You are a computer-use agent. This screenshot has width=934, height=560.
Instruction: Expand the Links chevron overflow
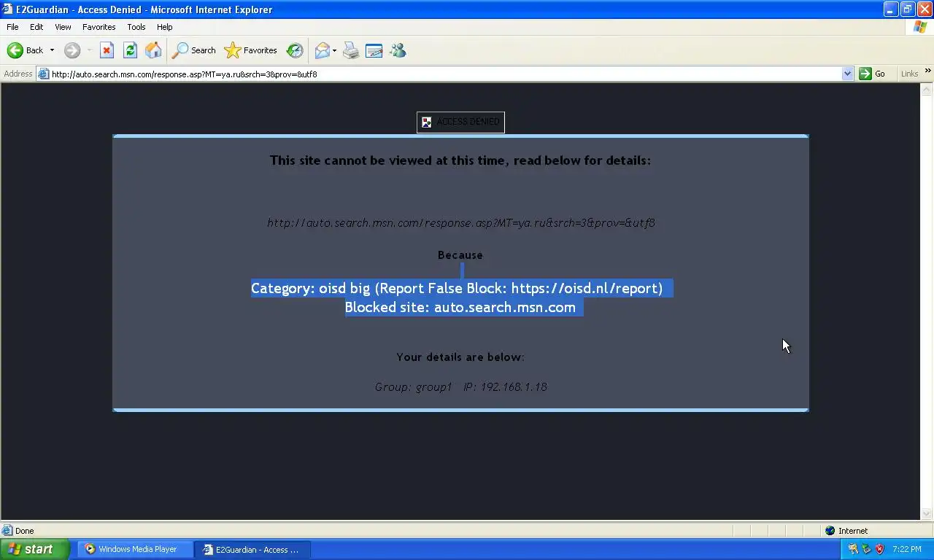pos(927,71)
